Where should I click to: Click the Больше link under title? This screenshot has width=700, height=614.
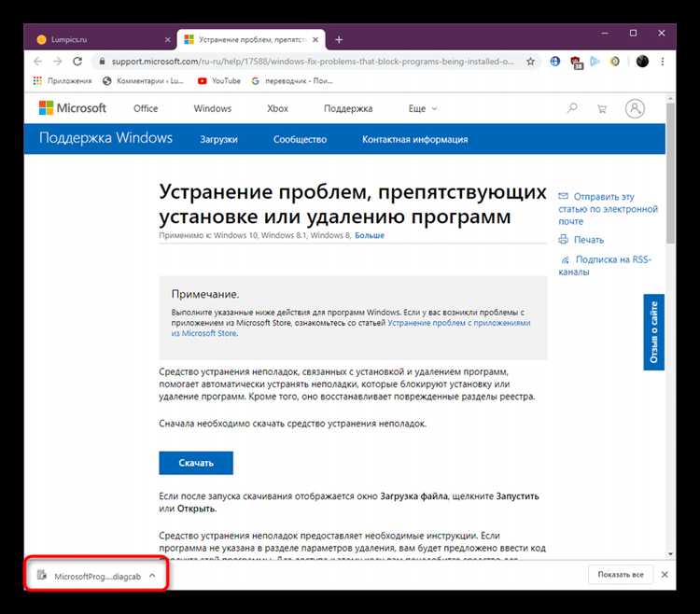pyautogui.click(x=370, y=235)
